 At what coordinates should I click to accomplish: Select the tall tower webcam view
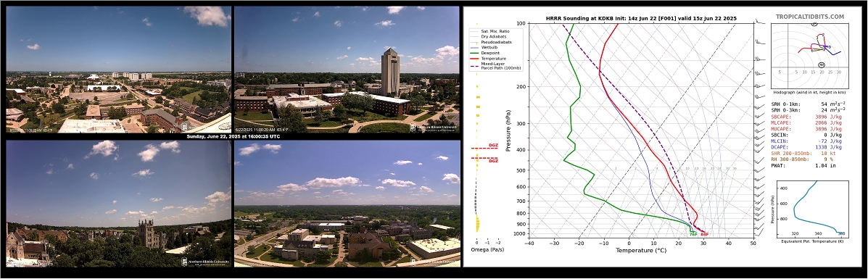click(347, 70)
